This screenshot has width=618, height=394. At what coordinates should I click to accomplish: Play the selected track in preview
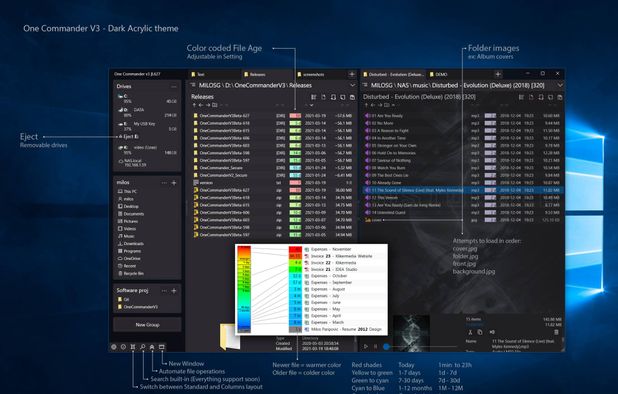point(366,346)
